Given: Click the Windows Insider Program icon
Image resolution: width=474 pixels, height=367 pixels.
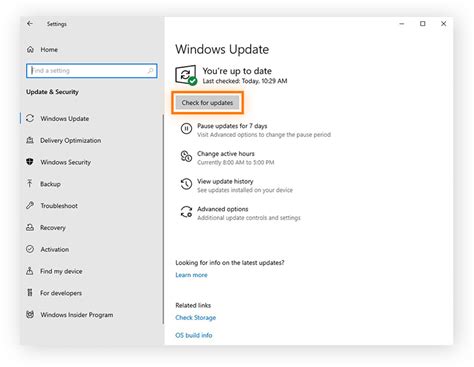Looking at the screenshot, I should point(30,314).
